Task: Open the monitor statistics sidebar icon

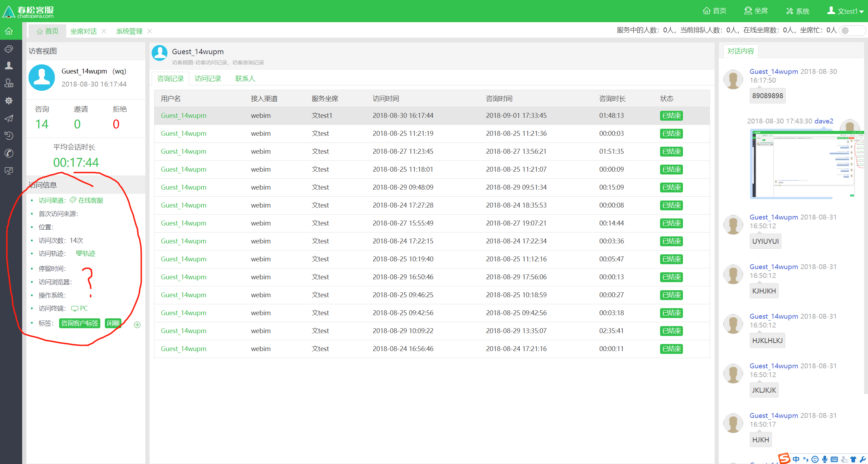Action: click(9, 171)
